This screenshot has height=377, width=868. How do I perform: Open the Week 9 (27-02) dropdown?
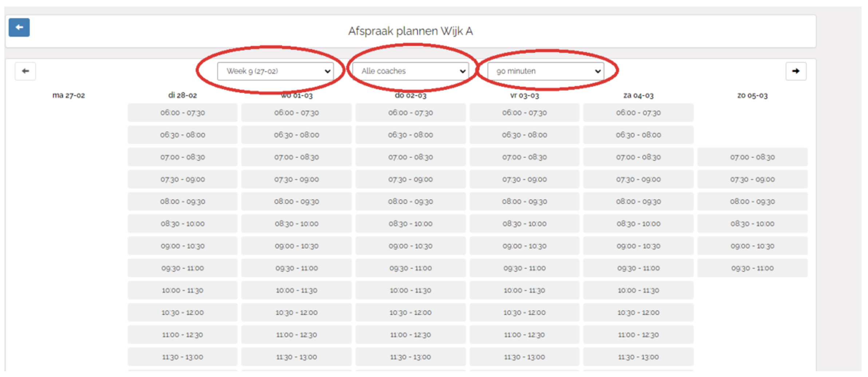275,71
